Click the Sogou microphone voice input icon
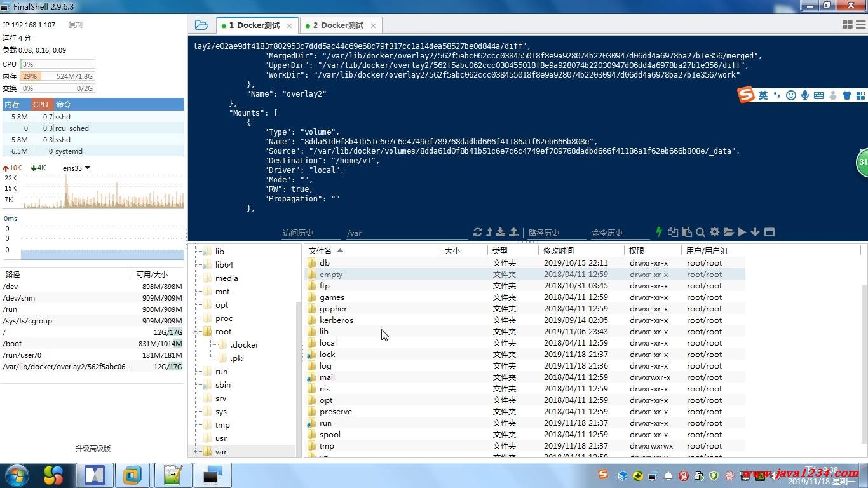Image resolution: width=868 pixels, height=488 pixels. (805, 95)
